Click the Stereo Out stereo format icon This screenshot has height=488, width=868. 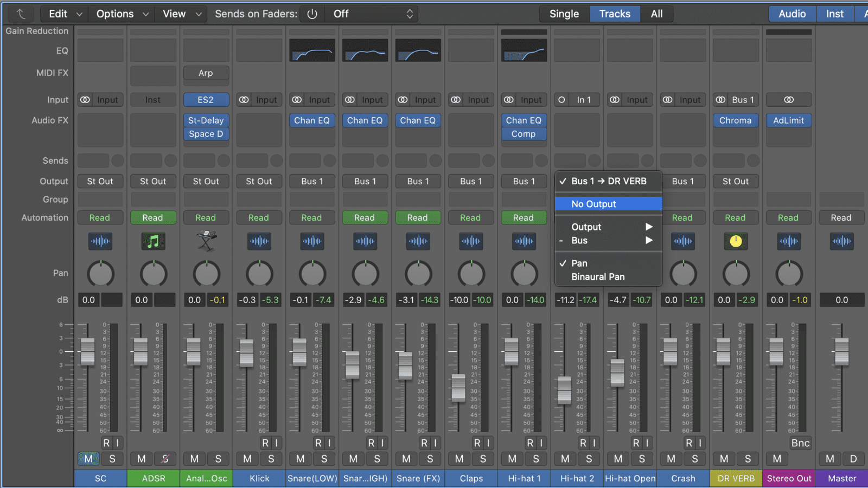click(789, 100)
